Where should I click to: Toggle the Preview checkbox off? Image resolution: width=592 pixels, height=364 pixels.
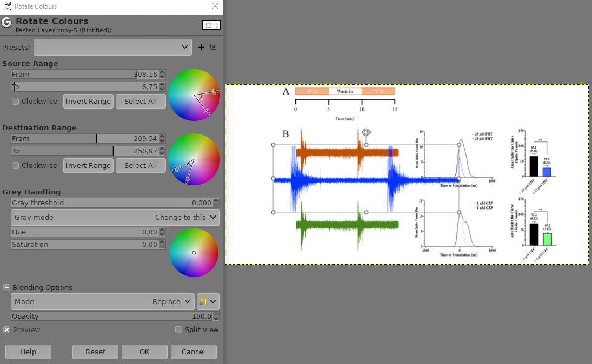coord(7,330)
